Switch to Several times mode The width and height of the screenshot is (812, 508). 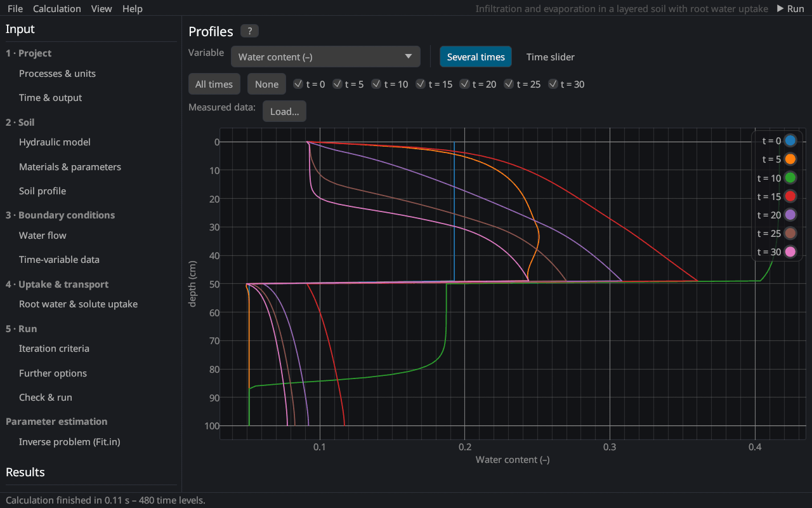coord(476,57)
